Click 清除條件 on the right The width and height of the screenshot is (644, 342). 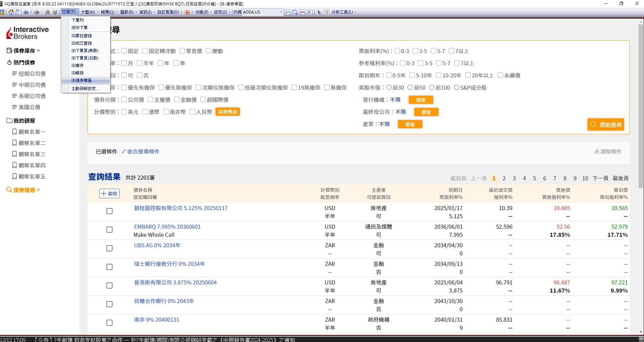[x=608, y=152]
